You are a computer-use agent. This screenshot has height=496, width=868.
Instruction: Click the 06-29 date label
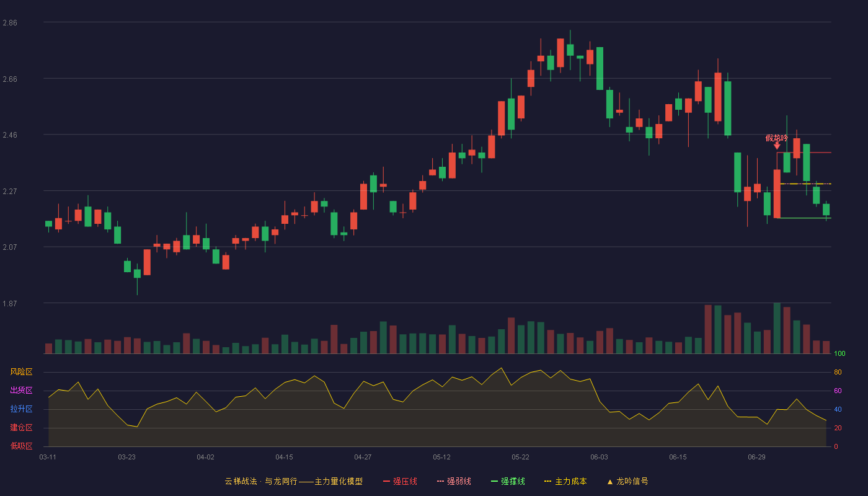(756, 457)
